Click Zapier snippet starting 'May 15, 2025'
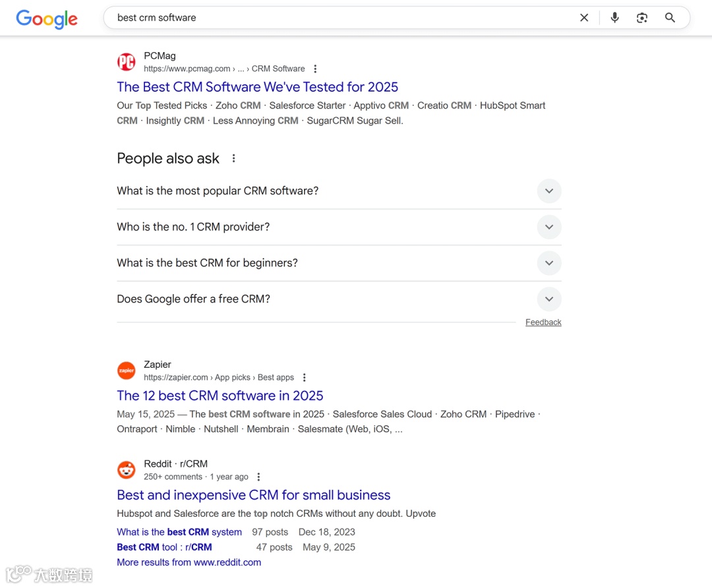 329,421
